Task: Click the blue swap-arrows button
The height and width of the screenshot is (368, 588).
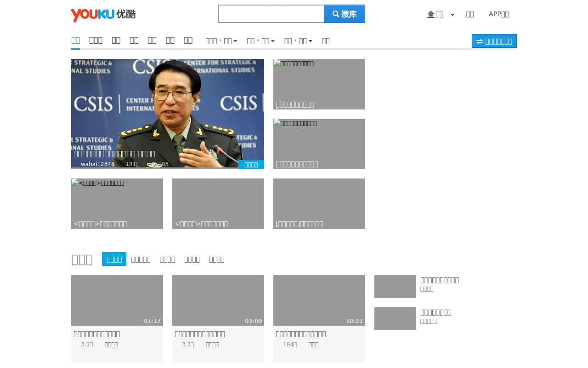Action: click(x=494, y=41)
